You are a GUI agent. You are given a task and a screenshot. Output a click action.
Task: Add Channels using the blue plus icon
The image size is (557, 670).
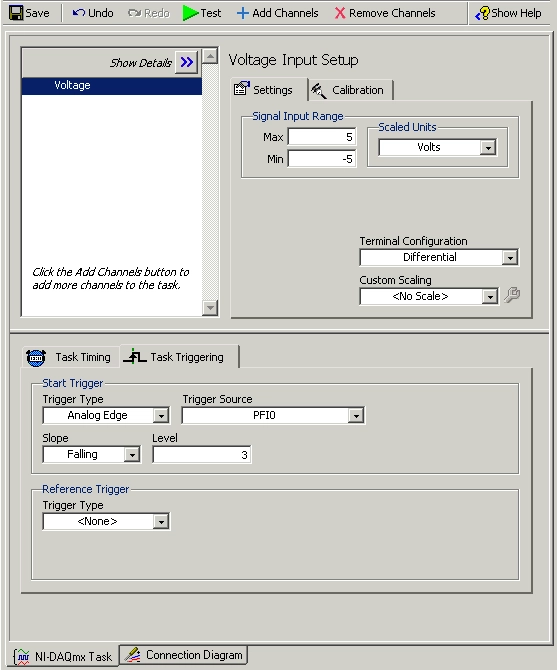[x=242, y=13]
